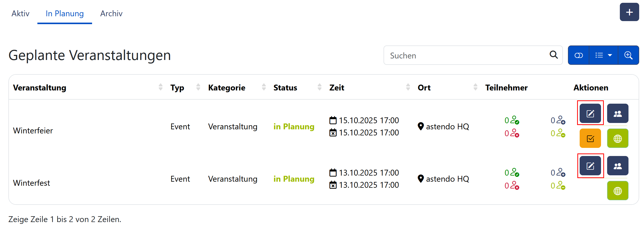Click the orange task checkbox icon for Winterfeier
The image size is (644, 234).
pos(590,138)
